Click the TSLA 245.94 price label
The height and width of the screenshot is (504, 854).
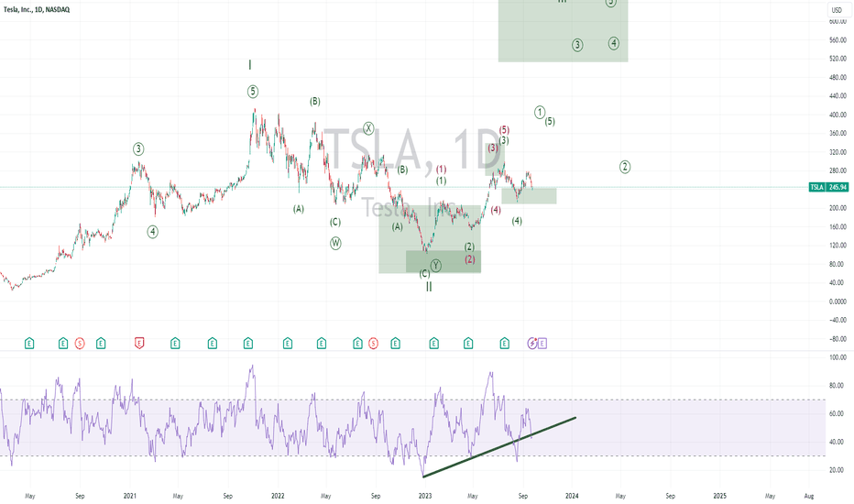click(829, 187)
